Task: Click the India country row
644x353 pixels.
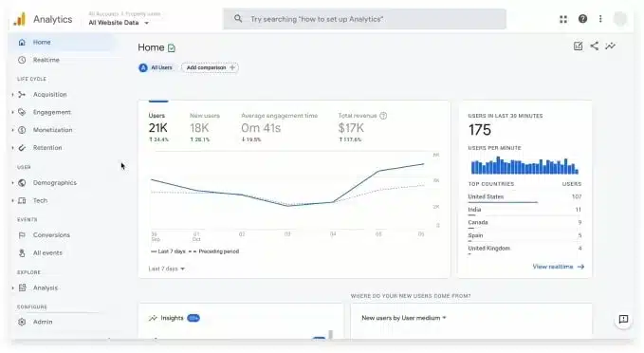Action: [x=524, y=211]
